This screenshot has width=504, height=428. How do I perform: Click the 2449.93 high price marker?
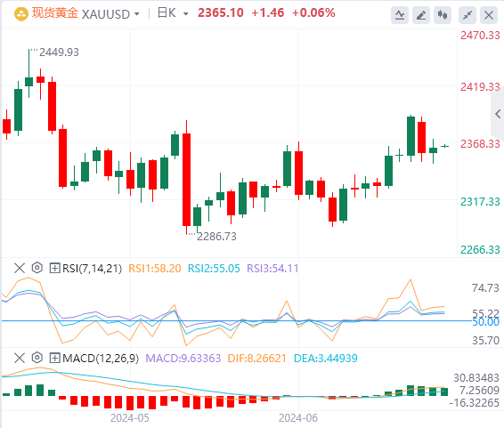click(x=59, y=52)
